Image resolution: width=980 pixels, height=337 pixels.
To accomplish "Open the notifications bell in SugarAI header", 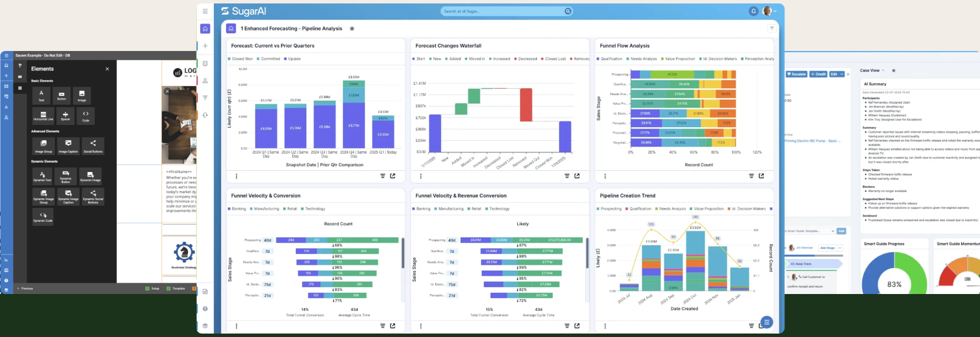I will 753,11.
